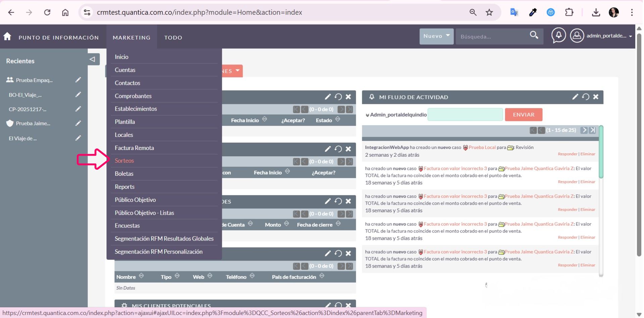Edit the Mi Flujo de Actividad dashlet
644x318 pixels.
[x=575, y=97]
